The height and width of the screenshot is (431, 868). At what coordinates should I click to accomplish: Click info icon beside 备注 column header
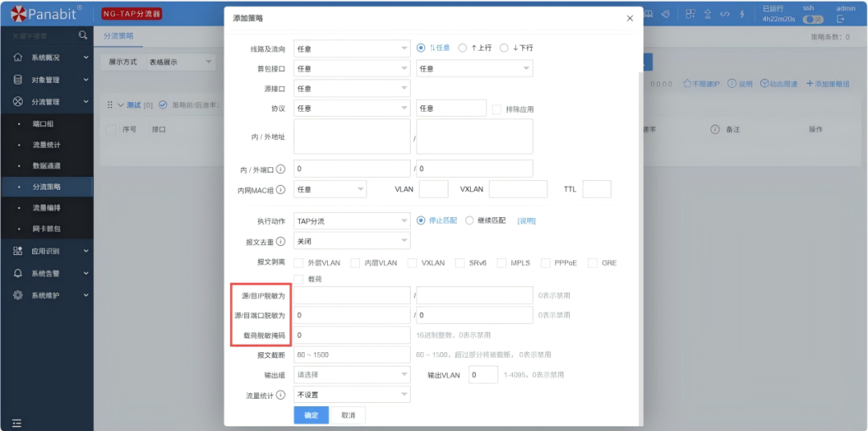(x=715, y=129)
